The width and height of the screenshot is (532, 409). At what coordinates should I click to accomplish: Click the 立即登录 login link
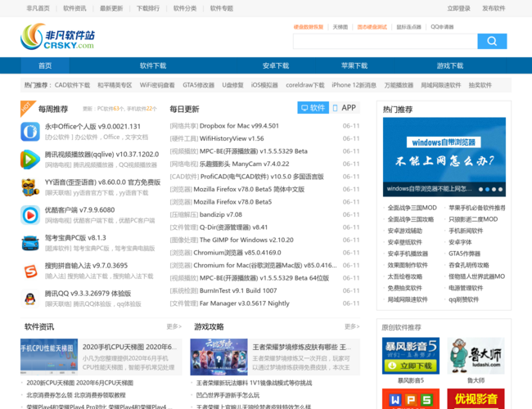(458, 8)
